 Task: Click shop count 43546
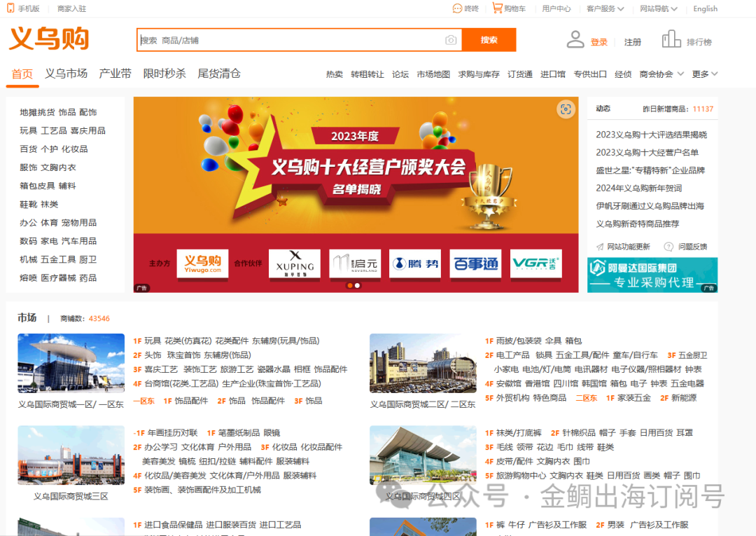[99, 318]
